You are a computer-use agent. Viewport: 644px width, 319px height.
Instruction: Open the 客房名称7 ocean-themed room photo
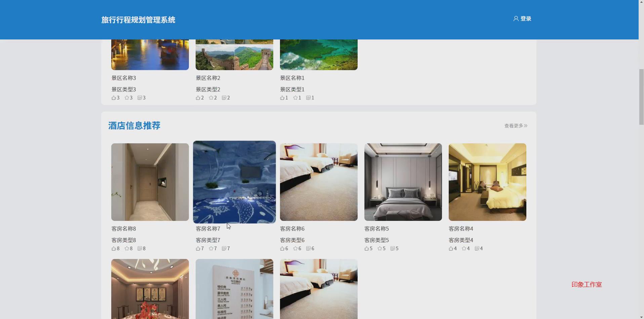coord(234,182)
